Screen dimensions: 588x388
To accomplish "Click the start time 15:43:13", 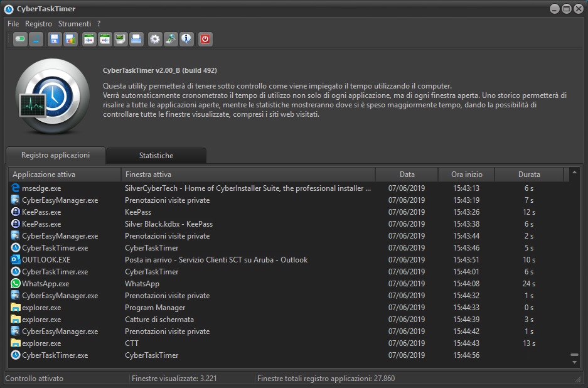I will pyautogui.click(x=466, y=188).
